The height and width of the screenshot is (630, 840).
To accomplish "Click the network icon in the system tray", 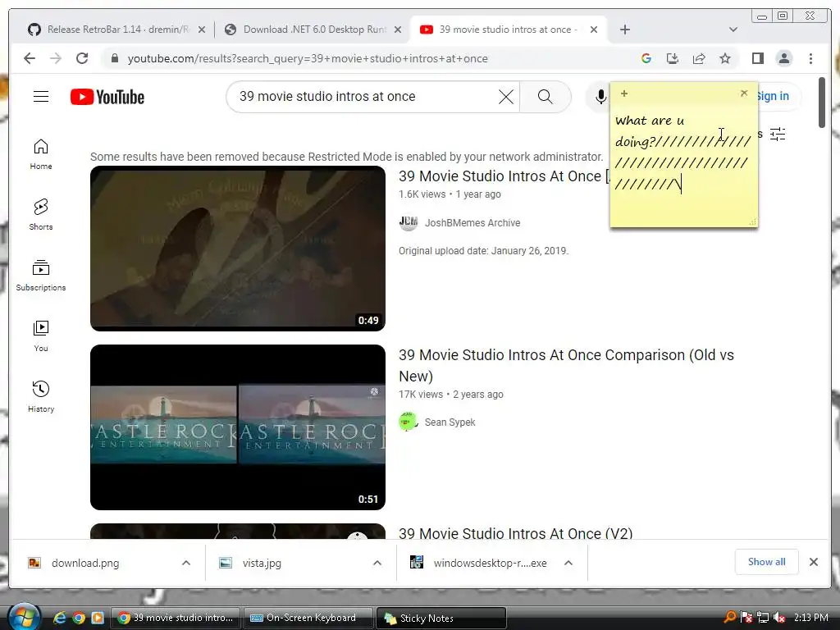I will tap(763, 617).
